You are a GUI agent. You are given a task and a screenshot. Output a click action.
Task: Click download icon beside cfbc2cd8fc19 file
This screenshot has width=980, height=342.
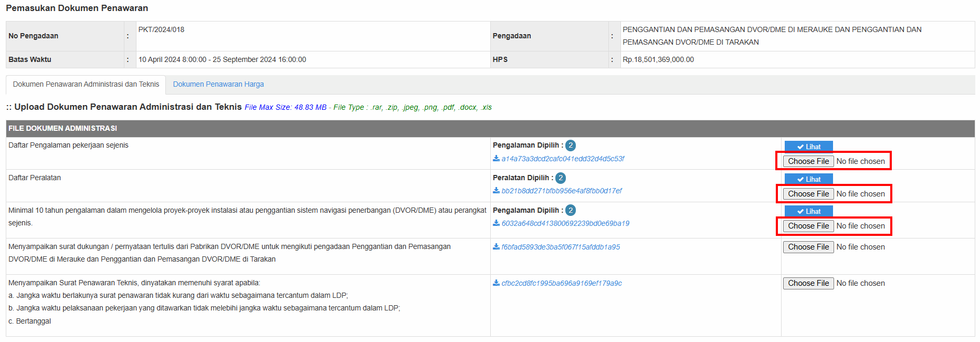tap(496, 283)
